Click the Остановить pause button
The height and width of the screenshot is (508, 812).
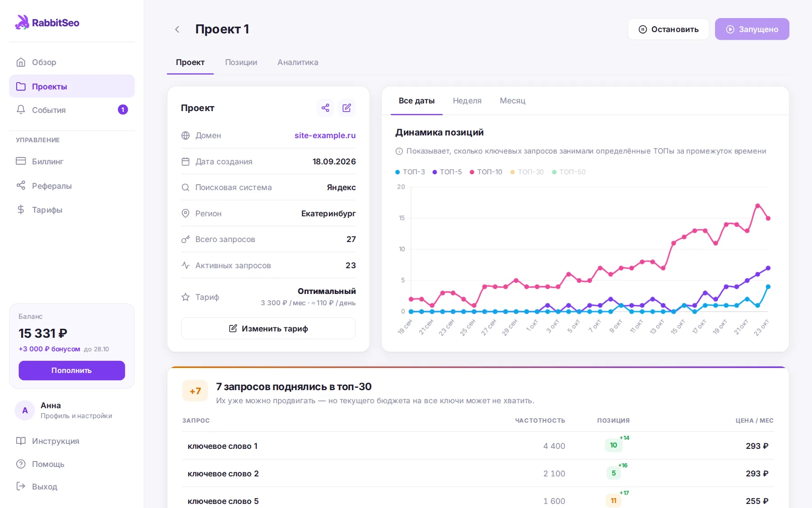coord(668,29)
